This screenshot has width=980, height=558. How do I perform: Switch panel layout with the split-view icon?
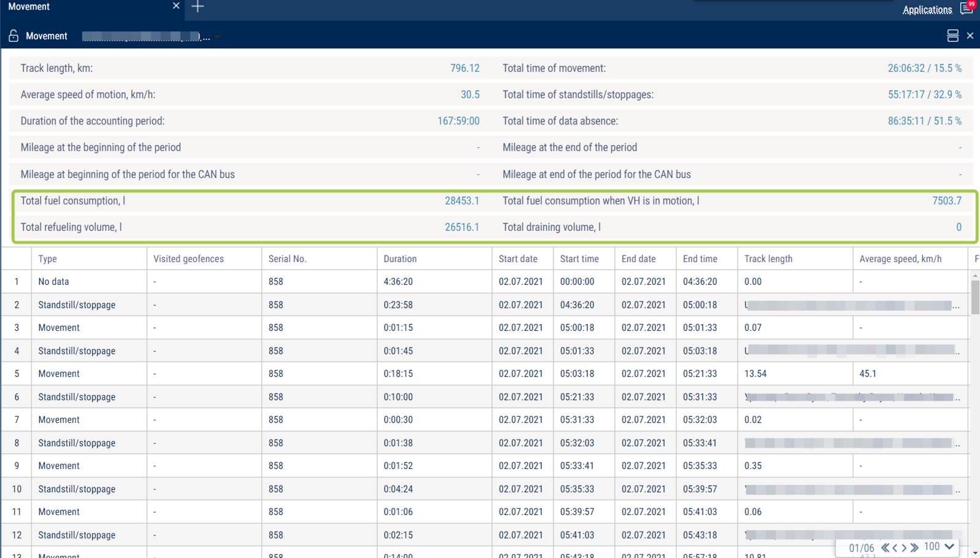tap(952, 36)
